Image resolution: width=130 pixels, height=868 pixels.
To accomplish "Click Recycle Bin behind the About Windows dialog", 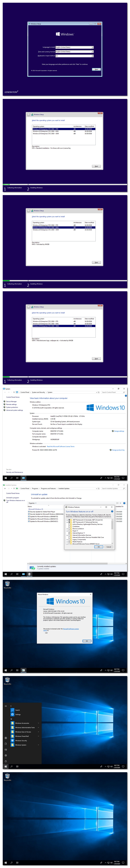I will coord(7,585).
